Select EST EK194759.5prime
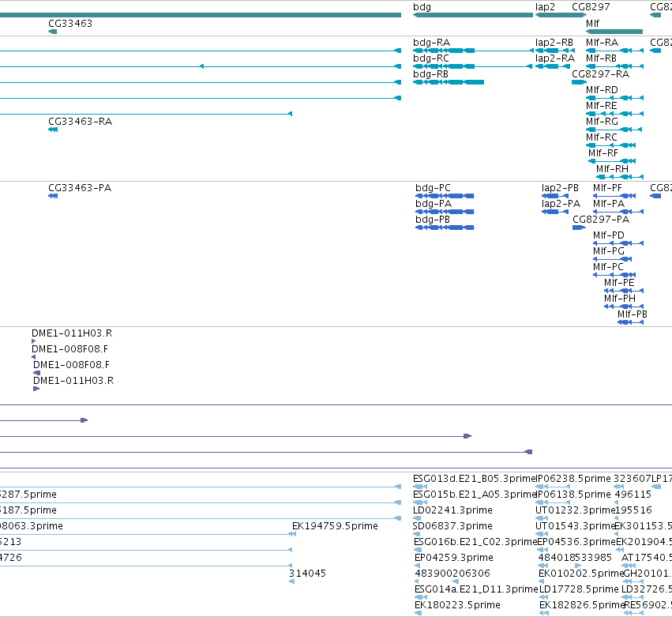The image size is (672, 617). (292, 534)
